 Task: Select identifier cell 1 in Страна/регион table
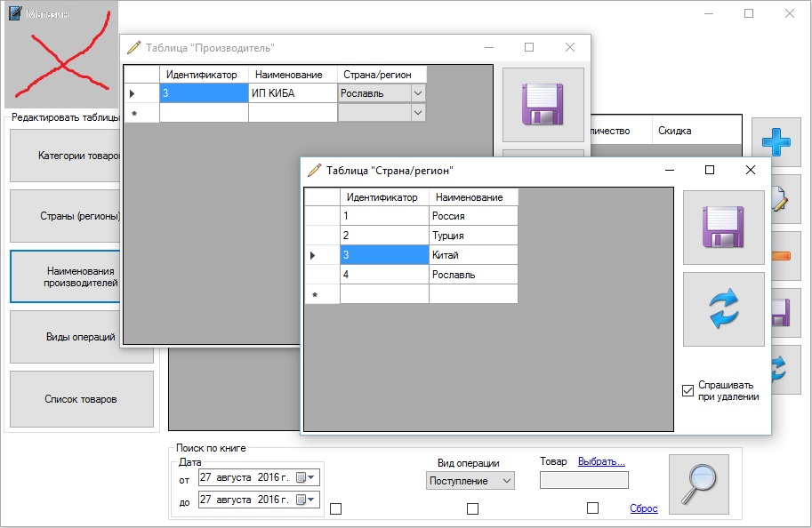click(x=384, y=216)
